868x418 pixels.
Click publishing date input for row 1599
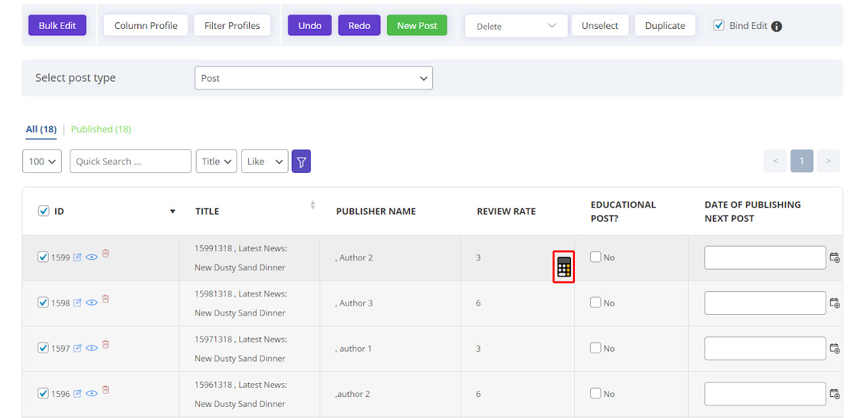(x=765, y=258)
